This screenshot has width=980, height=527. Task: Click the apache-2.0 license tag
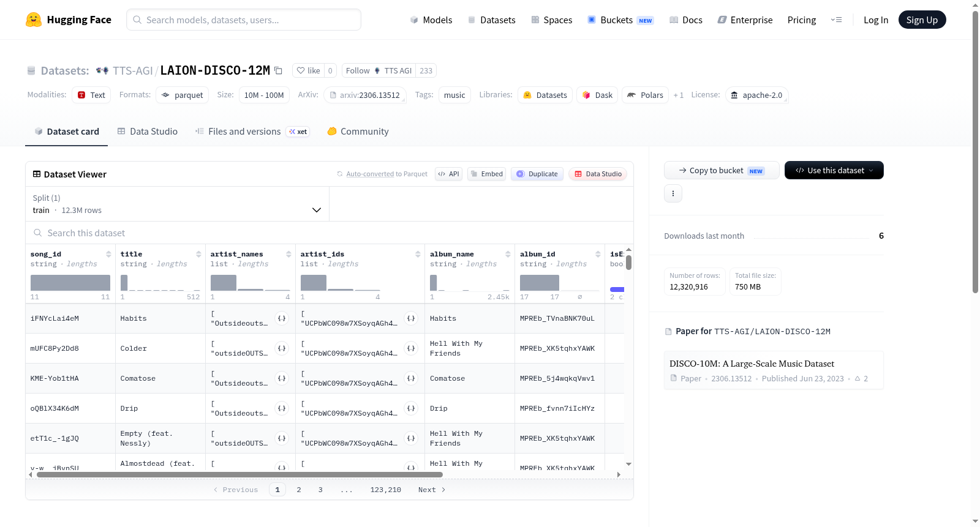756,95
